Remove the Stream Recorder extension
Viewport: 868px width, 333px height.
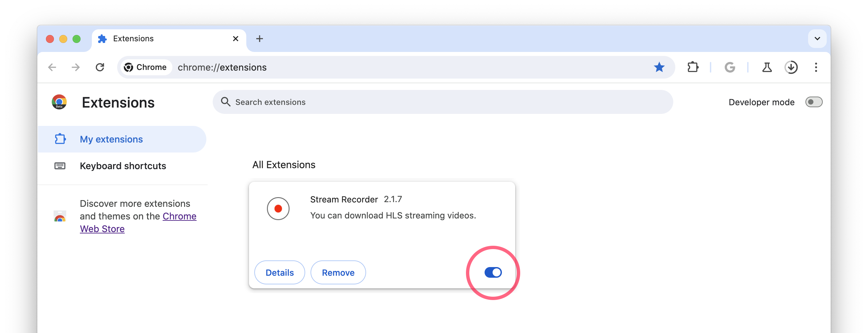[x=338, y=272]
